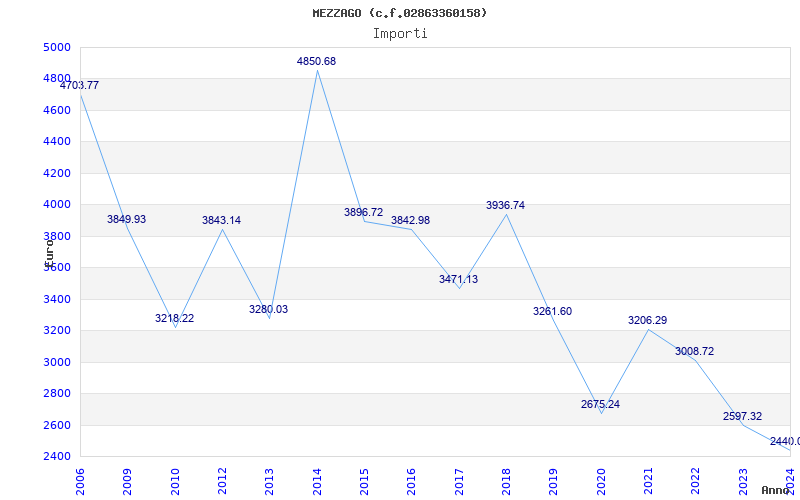This screenshot has height=500, width=800.
Task: Click the 4200 y-axis tick label
Action: 57,173
